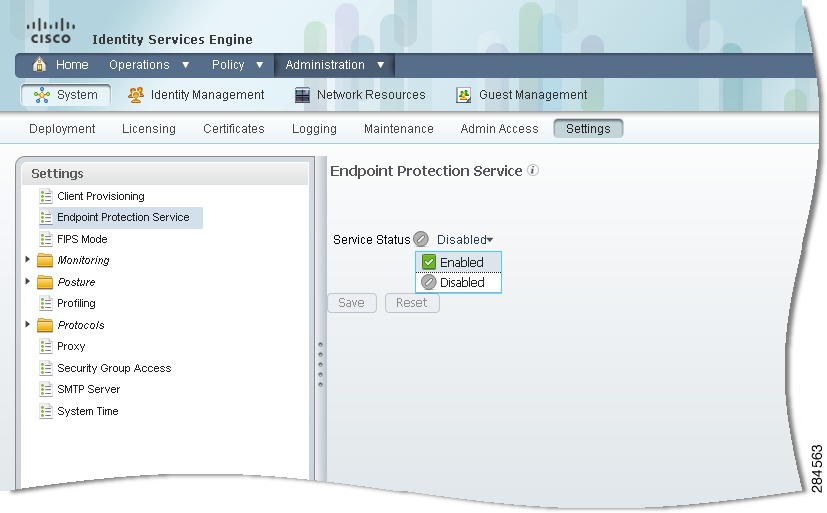Screen dimensions: 827x513
Task: Click the Proxy list icon
Action: pyautogui.click(x=46, y=346)
